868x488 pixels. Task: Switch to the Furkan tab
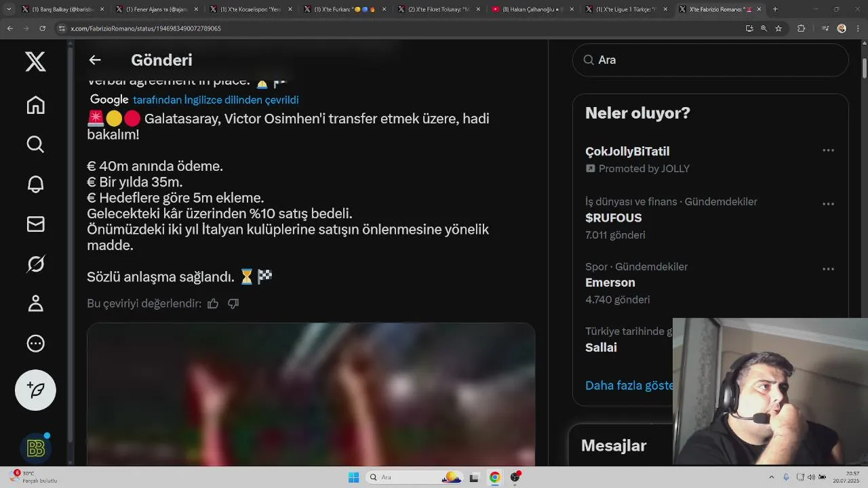click(x=342, y=9)
